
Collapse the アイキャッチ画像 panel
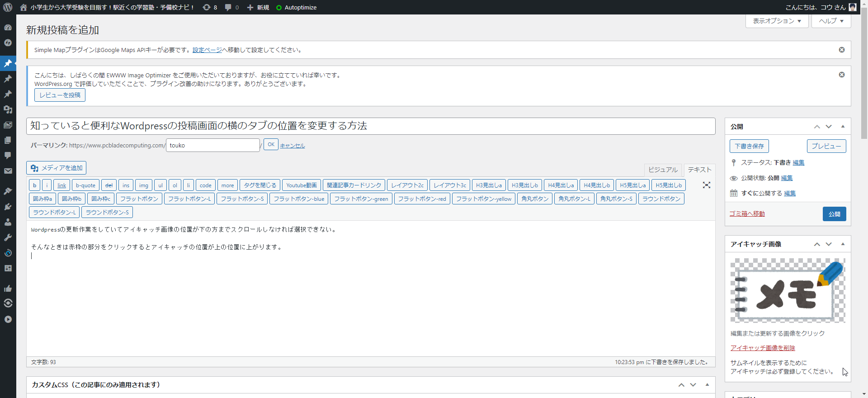[843, 244]
